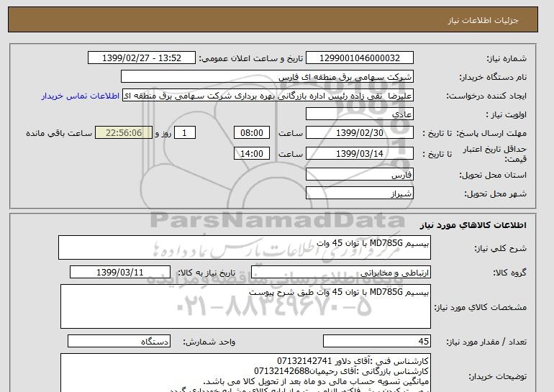Select the announcement date field 1399/02/27 - 13:52
554x392 pixels.
(x=141, y=58)
